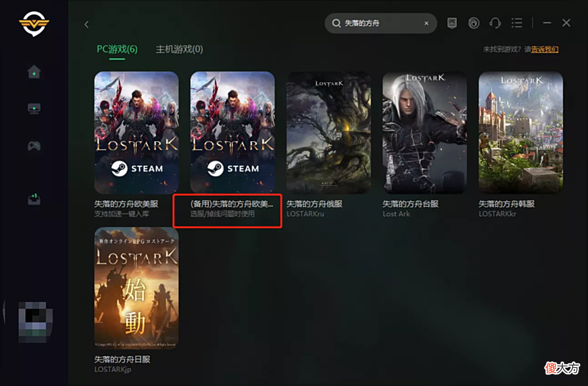This screenshot has height=386, width=588.
Task: Click the 支持加速一键入库 subtitle
Action: pos(122,214)
